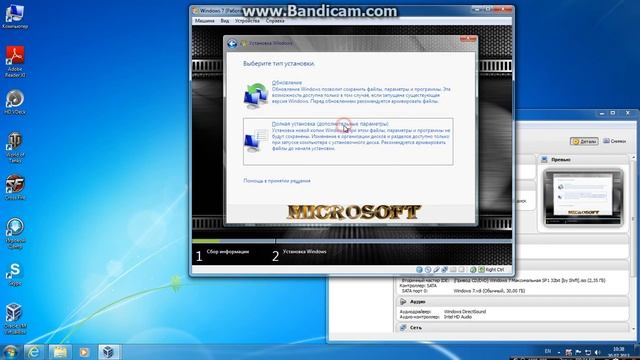Open Windows Explorer folder from the taskbar
640x360 pixels.
(x=59, y=352)
